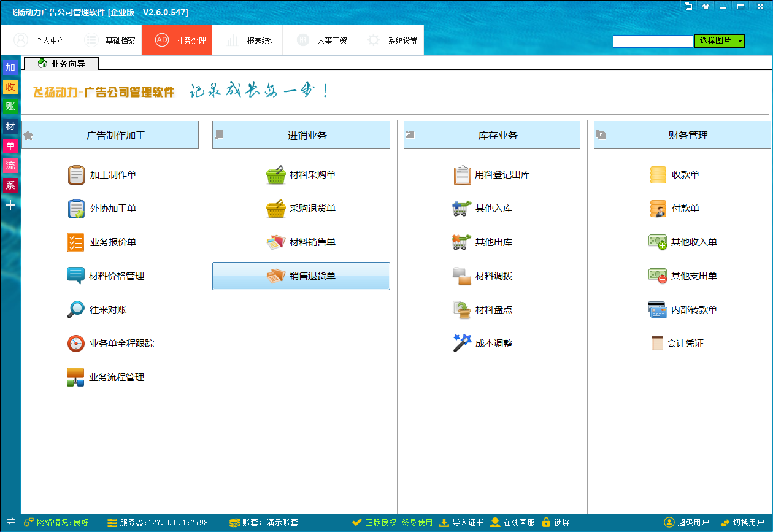The height and width of the screenshot is (532, 773).
Task: Click the yellow 收 sidebar tile
Action: pos(10,87)
